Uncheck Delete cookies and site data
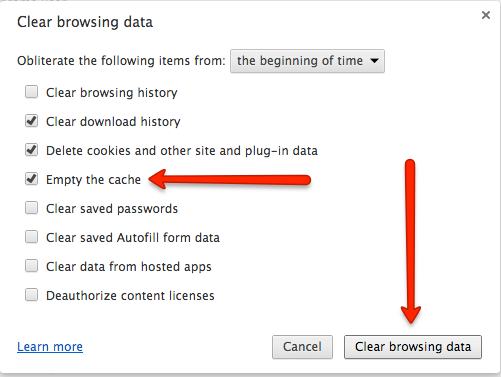 coord(31,150)
